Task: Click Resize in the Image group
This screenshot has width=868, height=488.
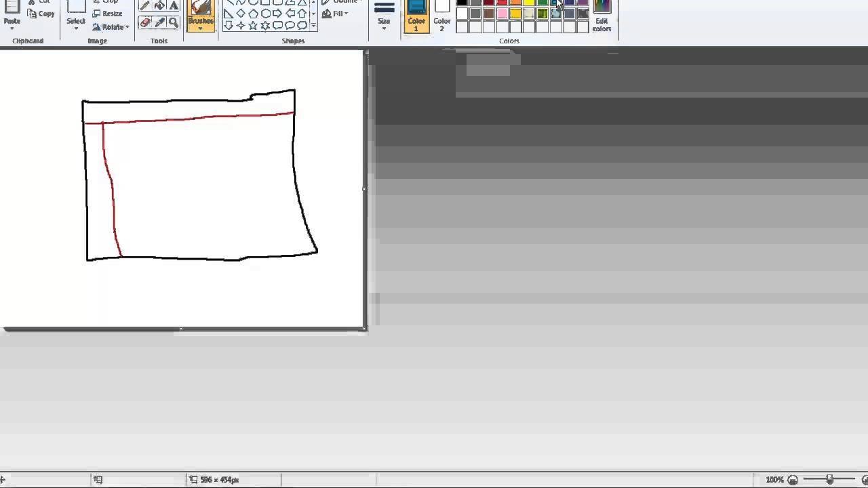Action: [x=108, y=14]
